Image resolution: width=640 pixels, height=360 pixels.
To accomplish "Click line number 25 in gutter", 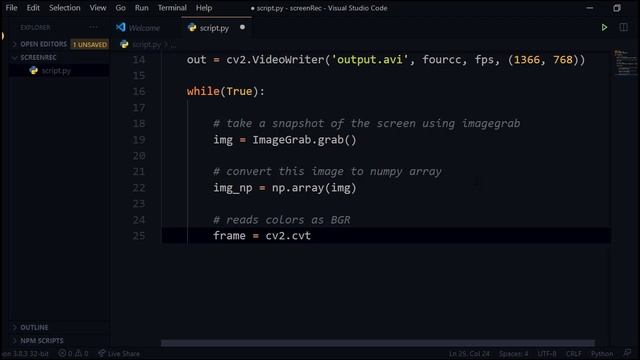I will 139,236.
